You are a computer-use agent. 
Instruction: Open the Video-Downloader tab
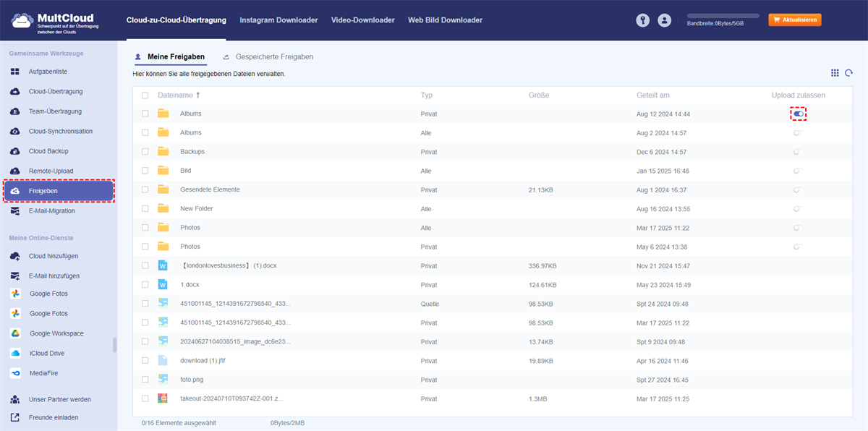(x=362, y=20)
